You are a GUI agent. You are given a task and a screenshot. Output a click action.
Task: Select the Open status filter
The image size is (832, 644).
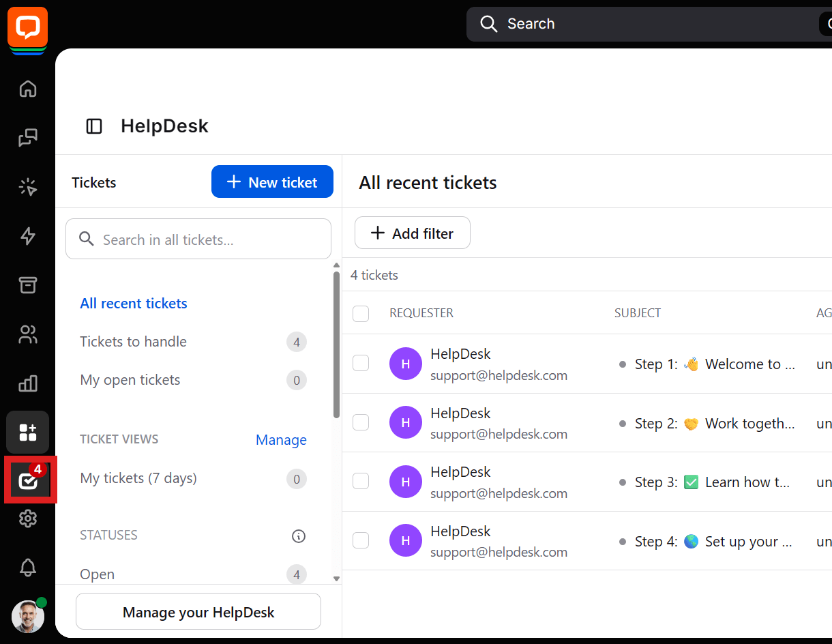coord(98,574)
